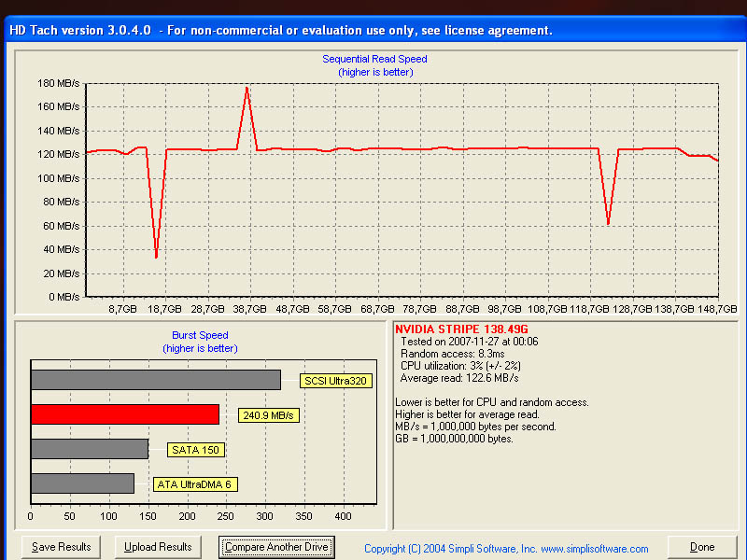Screen dimensions: 747x560
Task: Click the read speed peak spike in graph
Action: pyautogui.click(x=247, y=91)
